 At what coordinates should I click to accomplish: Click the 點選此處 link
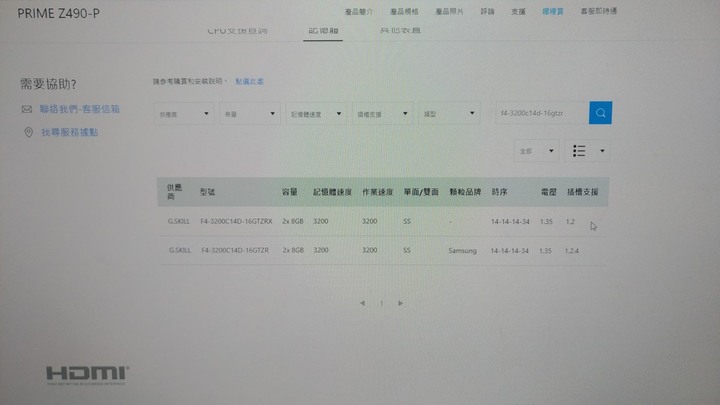249,81
